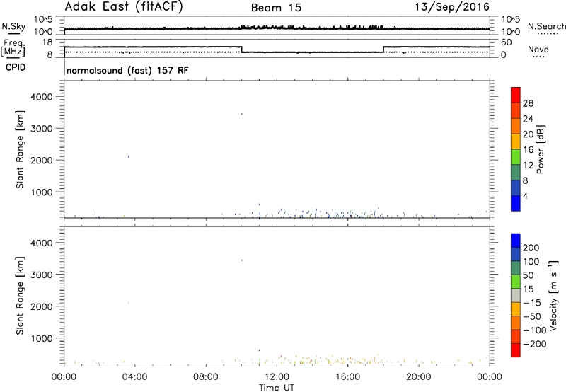The image size is (566, 392).
Task: Click the '04:00' time tick label
Action: pyautogui.click(x=135, y=377)
